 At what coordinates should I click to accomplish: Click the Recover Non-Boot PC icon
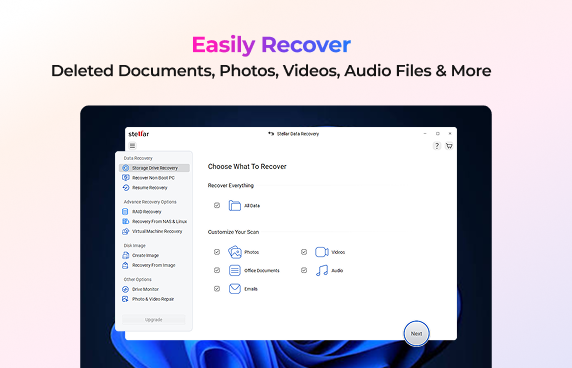(x=125, y=178)
